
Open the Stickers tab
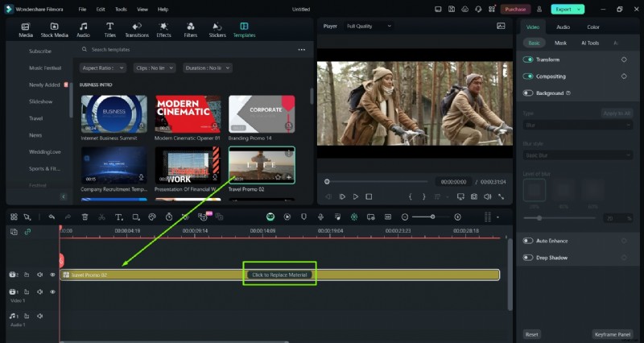(217, 30)
